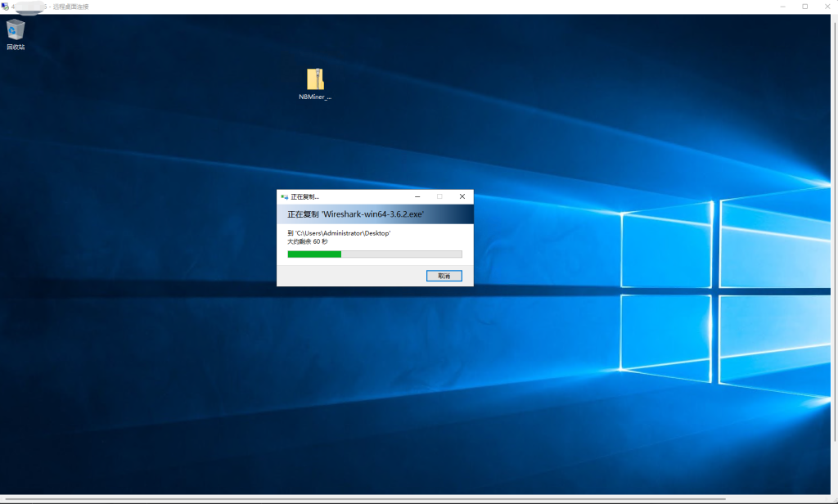The height and width of the screenshot is (504, 838).
Task: Close the copying dialog window
Action: [x=462, y=196]
